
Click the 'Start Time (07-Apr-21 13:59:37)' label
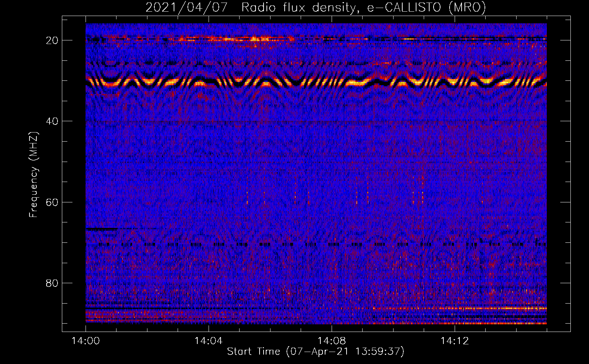tap(316, 352)
